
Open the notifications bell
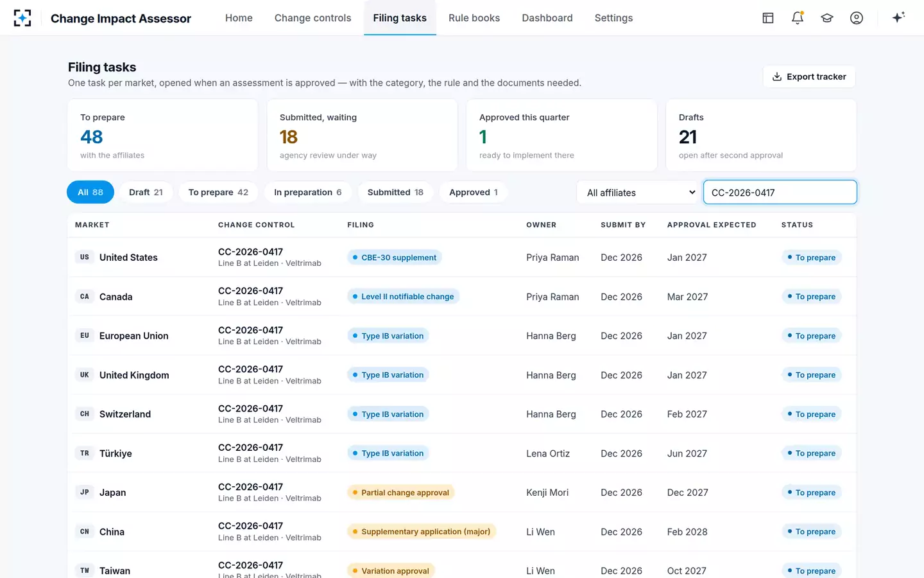pos(798,18)
